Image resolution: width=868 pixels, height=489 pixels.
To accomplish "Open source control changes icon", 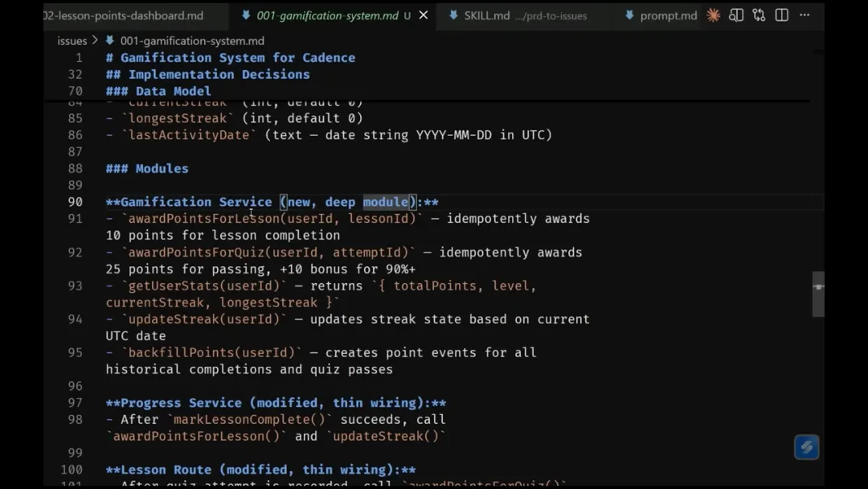I will (759, 15).
